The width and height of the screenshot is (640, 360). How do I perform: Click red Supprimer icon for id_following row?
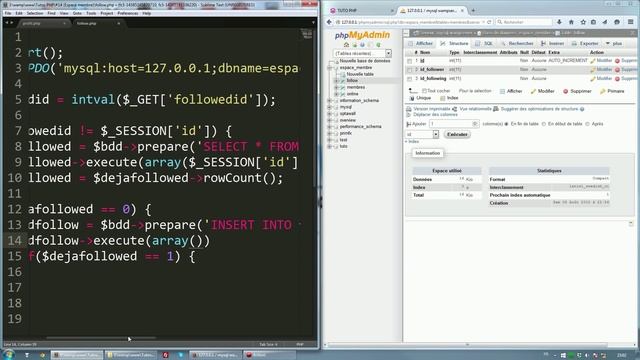(x=617, y=78)
